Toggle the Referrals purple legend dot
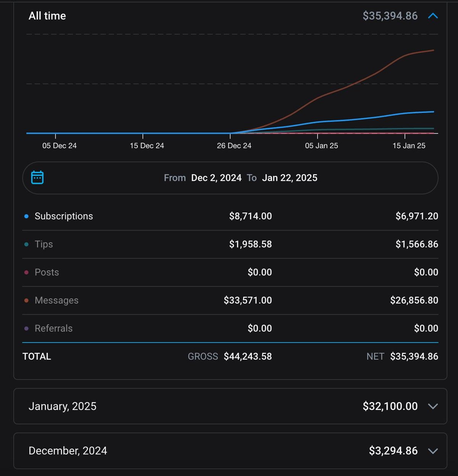Screen dimensions: 458x476 [x=26, y=328]
